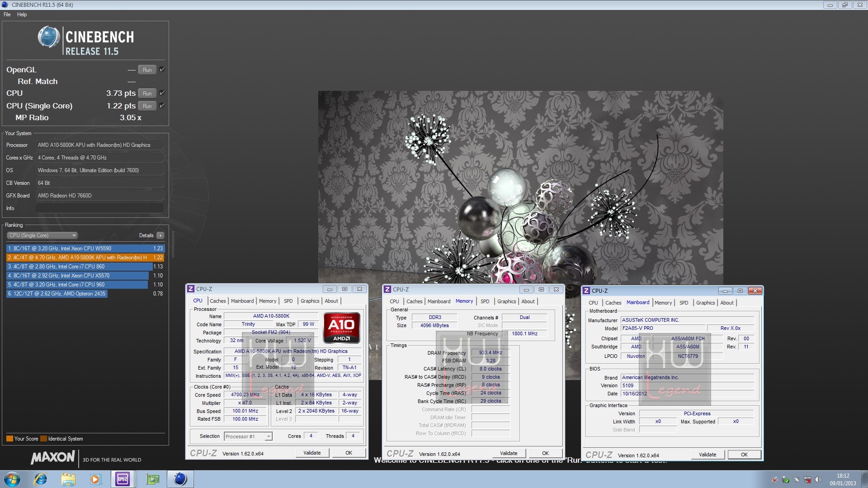This screenshot has width=868, height=488.
Task: Click Validate in CPU-Z Mainboard window
Action: pos(708,455)
